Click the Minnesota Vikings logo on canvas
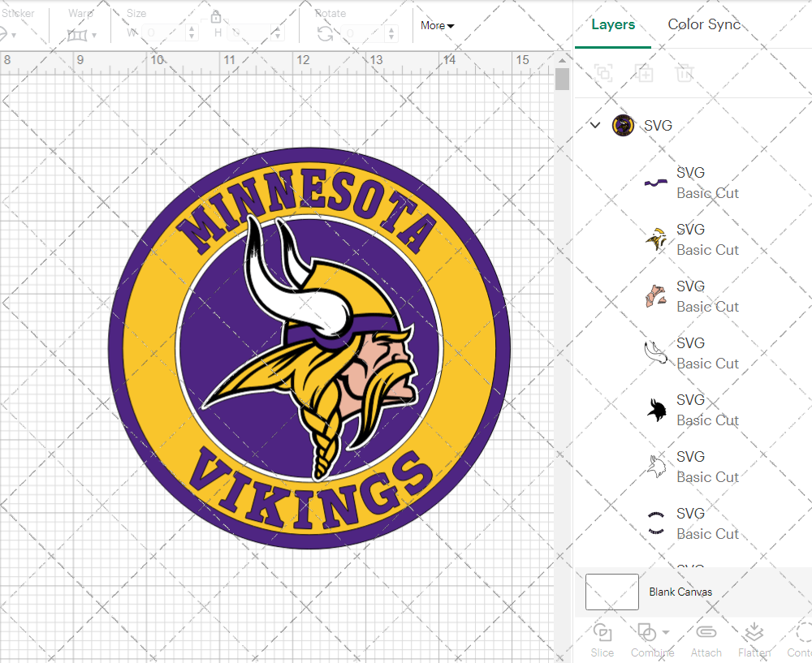This screenshot has height=663, width=812. pos(309,348)
